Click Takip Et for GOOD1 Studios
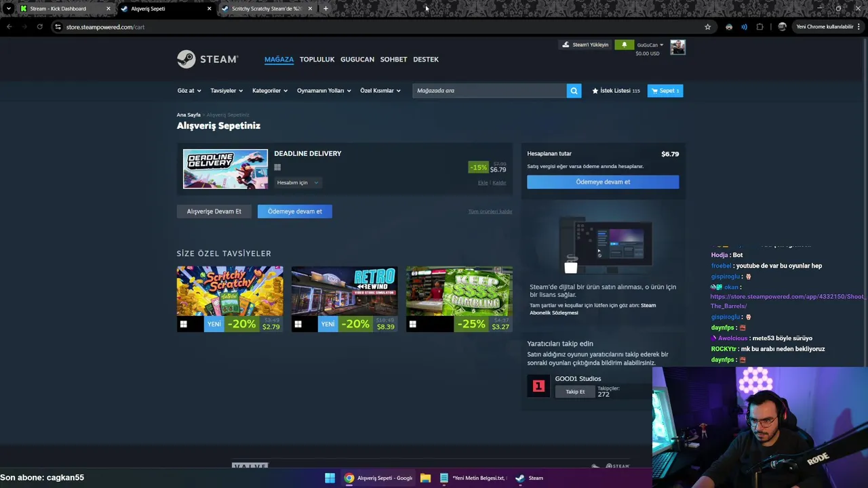Screen dimensions: 868x488 click(x=575, y=392)
